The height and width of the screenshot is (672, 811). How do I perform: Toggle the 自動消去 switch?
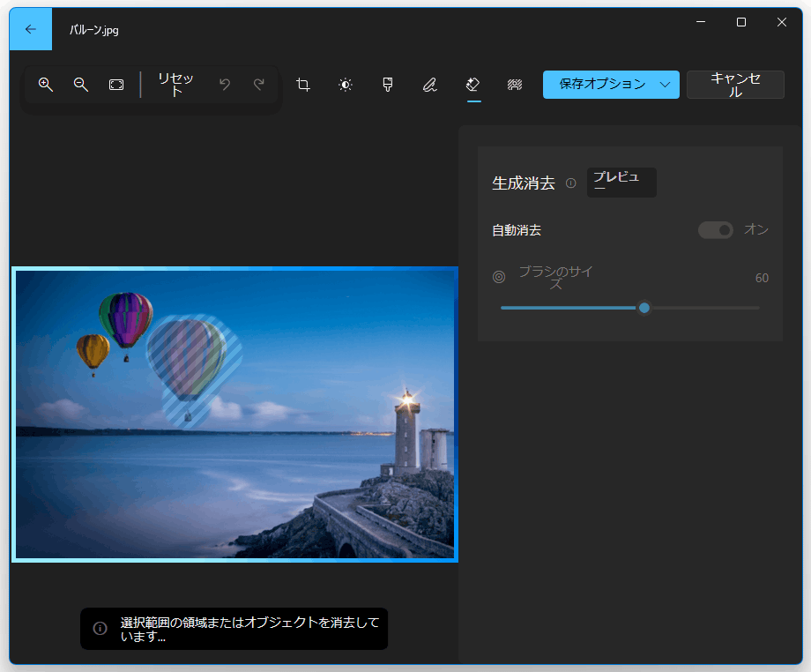coord(716,229)
